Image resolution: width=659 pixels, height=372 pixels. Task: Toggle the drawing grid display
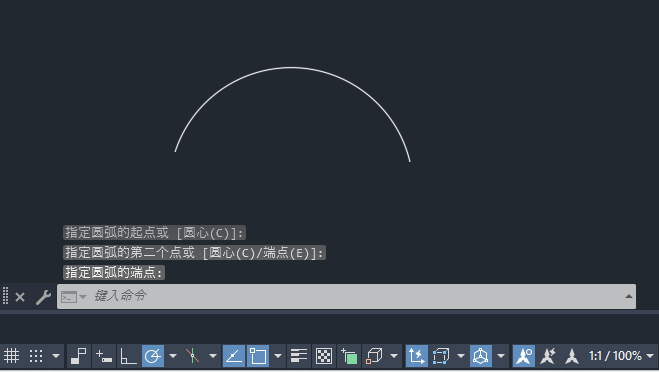[11, 356]
